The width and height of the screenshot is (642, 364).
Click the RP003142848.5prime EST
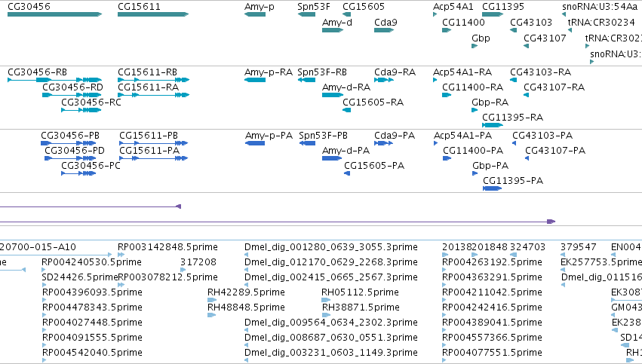(121, 255)
